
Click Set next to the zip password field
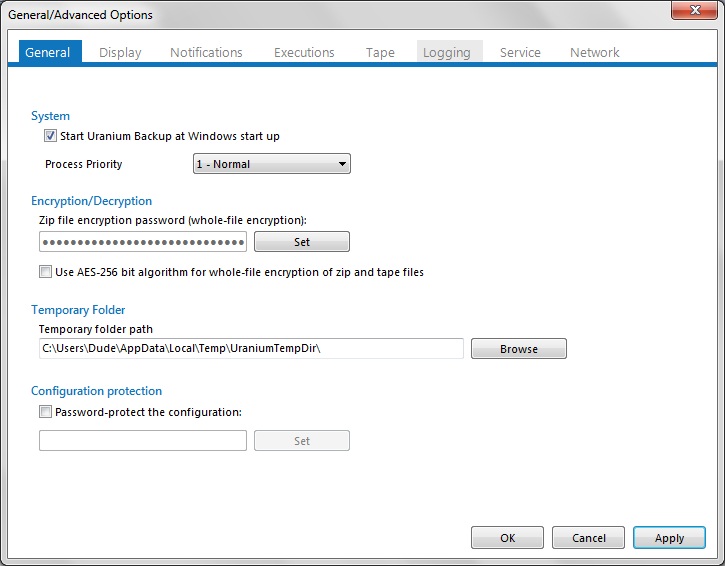(302, 242)
